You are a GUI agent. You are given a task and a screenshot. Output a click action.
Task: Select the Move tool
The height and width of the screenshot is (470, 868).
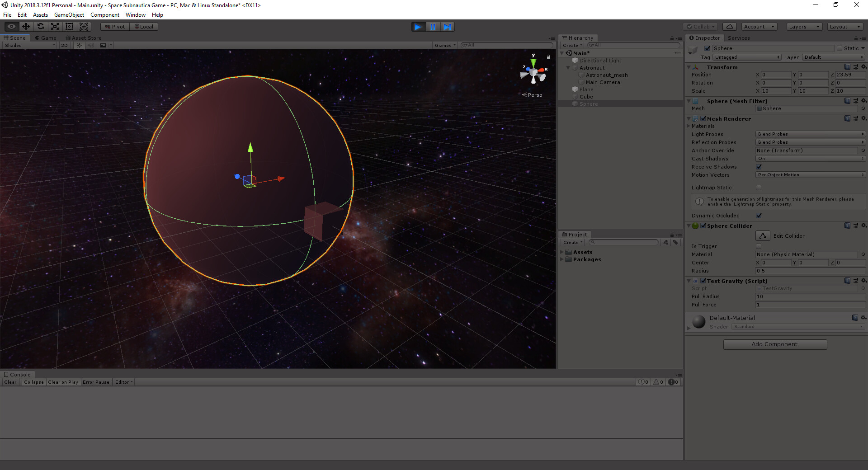click(25, 26)
